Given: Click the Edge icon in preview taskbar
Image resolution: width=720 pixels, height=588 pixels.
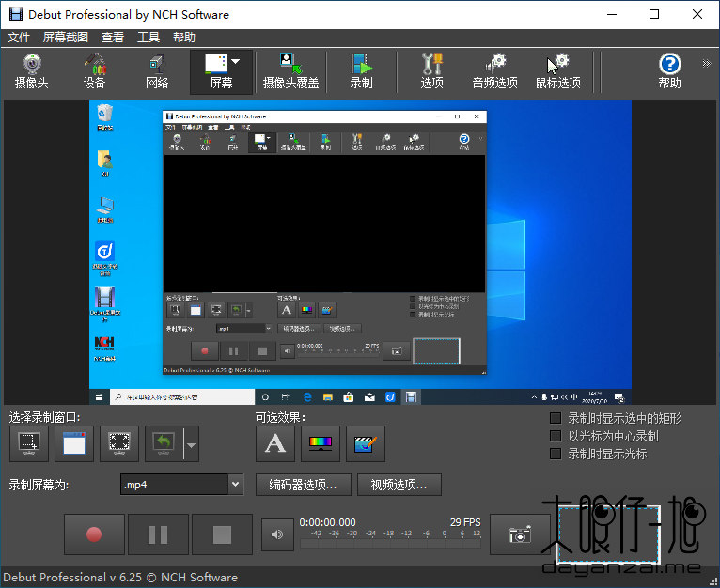Looking at the screenshot, I should (x=307, y=397).
